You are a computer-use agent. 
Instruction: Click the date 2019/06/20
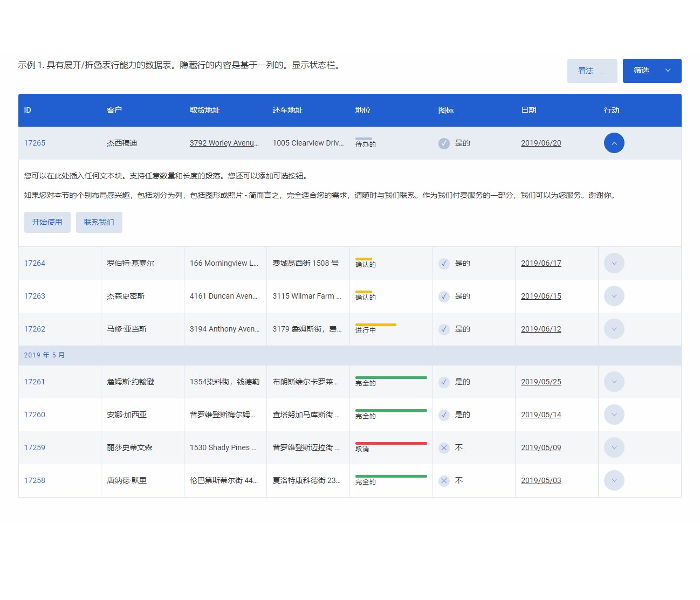tap(541, 143)
